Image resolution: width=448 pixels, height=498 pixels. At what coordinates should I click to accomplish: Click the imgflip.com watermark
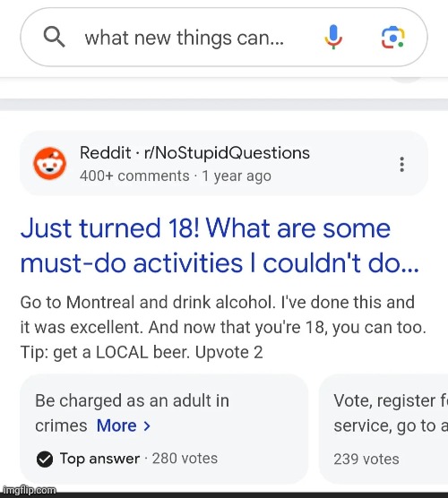29,490
